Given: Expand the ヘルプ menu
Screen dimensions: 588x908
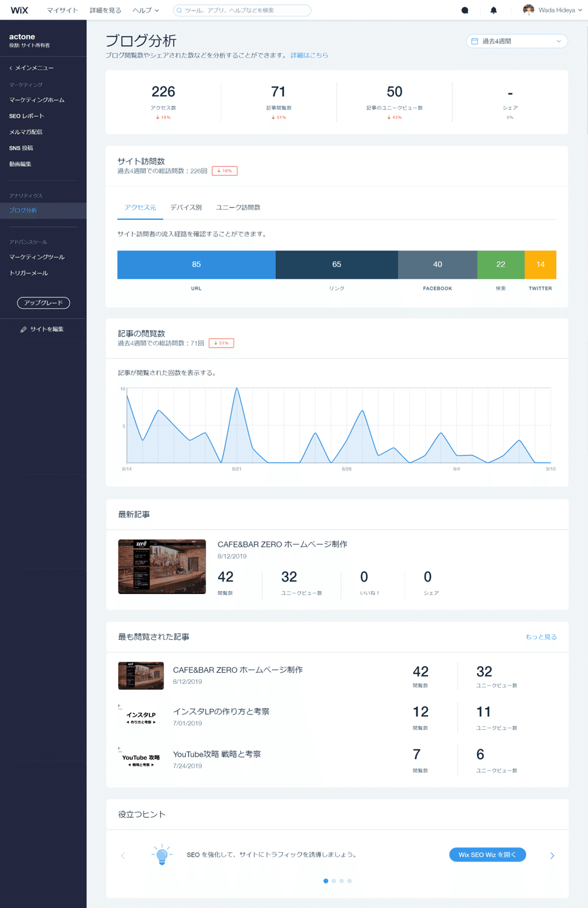Looking at the screenshot, I should [x=146, y=10].
